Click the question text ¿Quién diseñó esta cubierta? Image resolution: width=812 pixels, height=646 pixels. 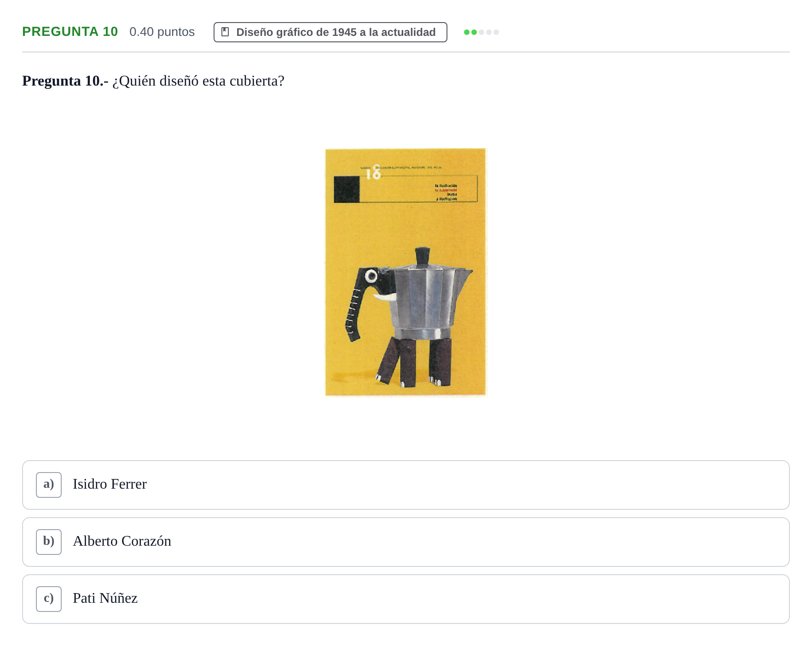click(198, 81)
